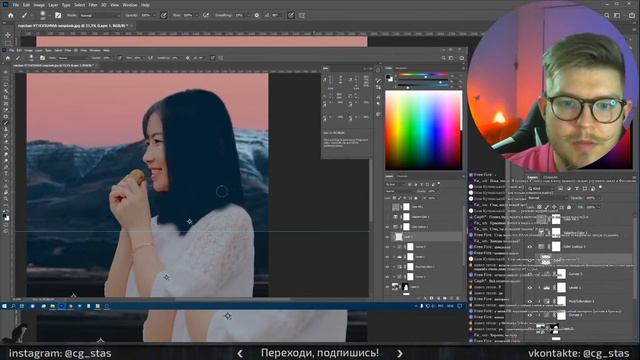Screen dimensions: 640x360
Task: Toggle pressure for opacity icon in outer options bar
Action: 164,15
